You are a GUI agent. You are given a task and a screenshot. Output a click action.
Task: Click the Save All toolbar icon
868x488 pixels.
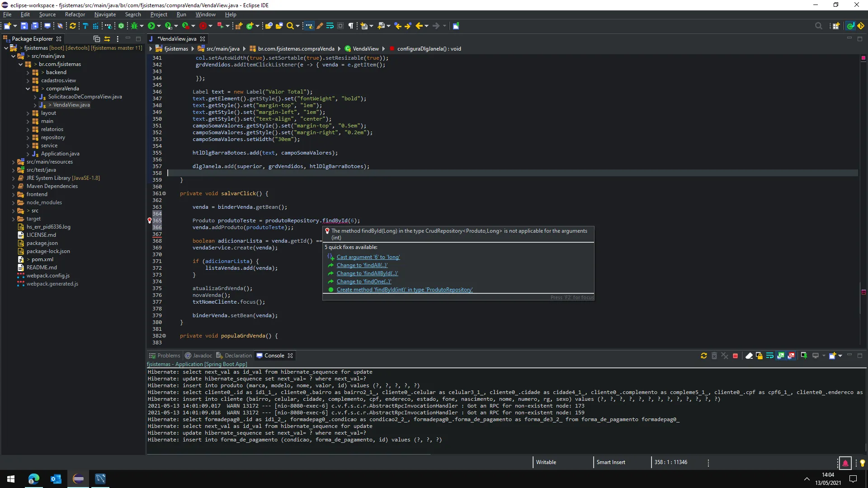35,26
